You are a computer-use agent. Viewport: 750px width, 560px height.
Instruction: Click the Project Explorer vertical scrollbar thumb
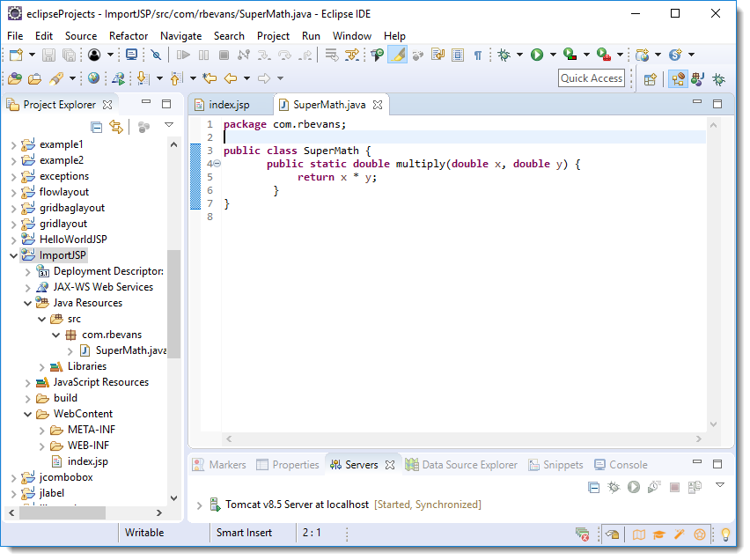pos(174,304)
